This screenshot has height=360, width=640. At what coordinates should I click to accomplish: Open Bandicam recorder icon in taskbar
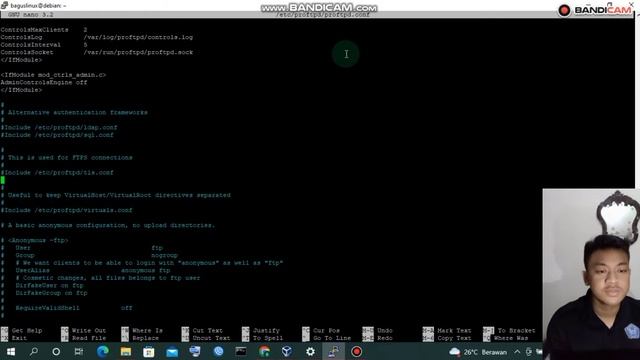356,351
